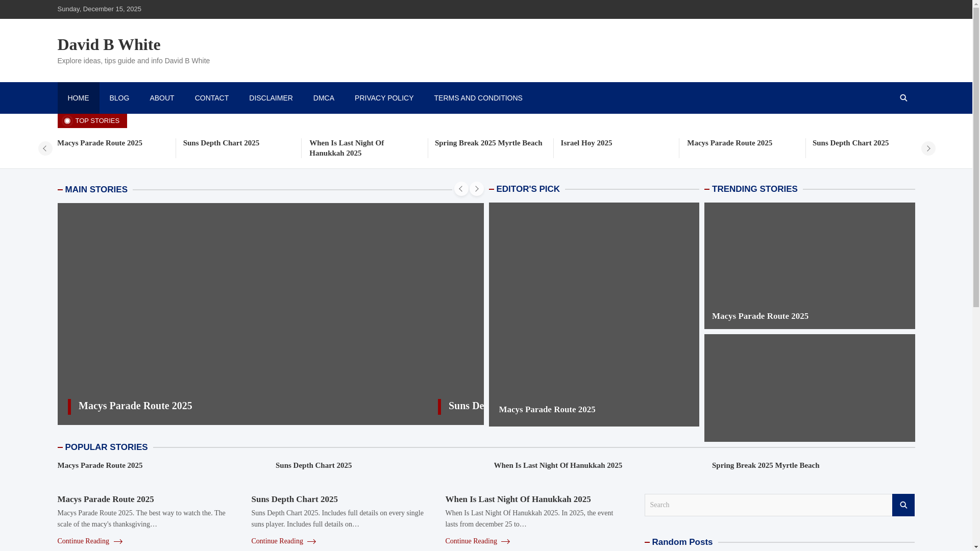Click the David B White site title

coord(109,44)
